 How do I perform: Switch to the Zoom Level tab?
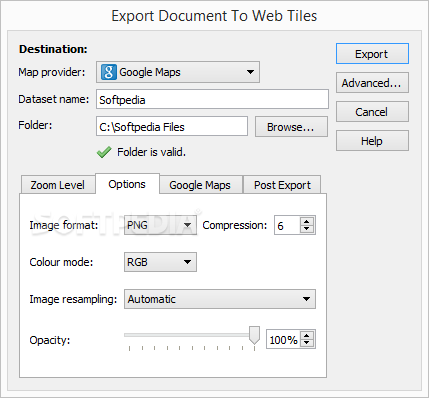click(57, 185)
